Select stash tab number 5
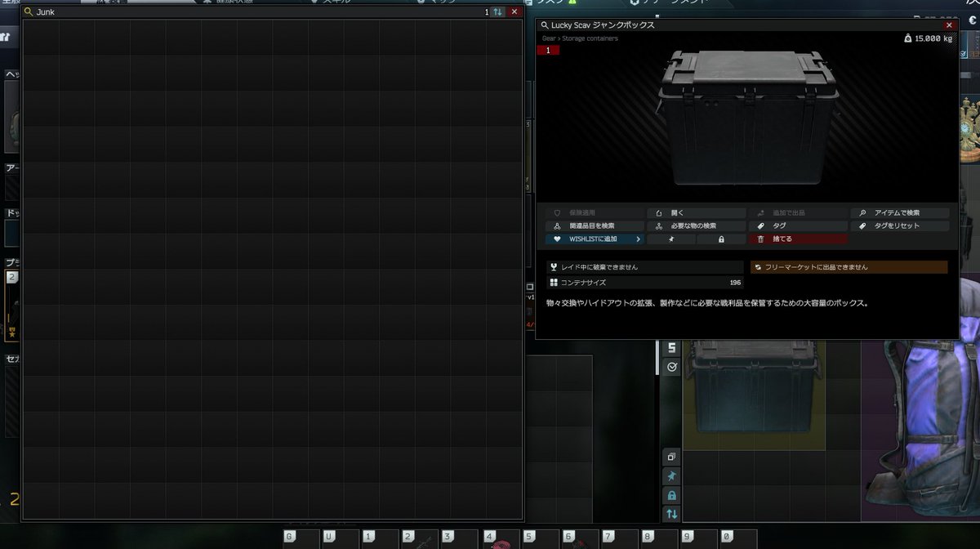 [671, 347]
